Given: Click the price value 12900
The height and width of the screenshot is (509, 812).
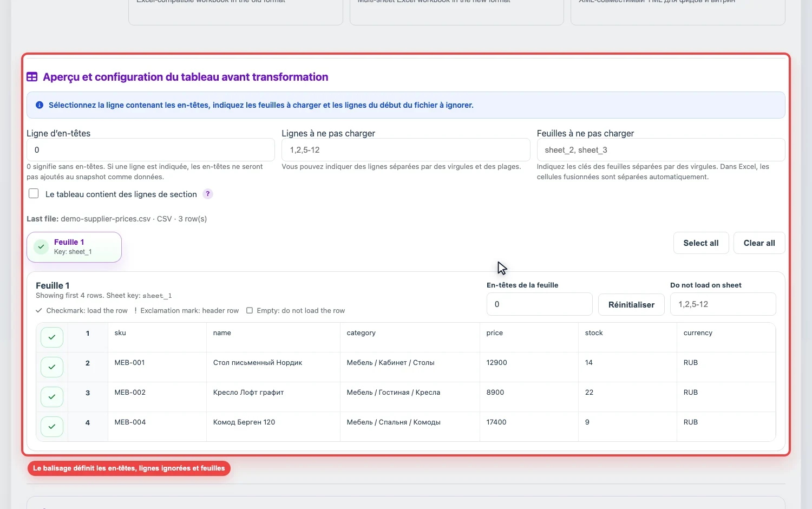Looking at the screenshot, I should click(x=496, y=363).
